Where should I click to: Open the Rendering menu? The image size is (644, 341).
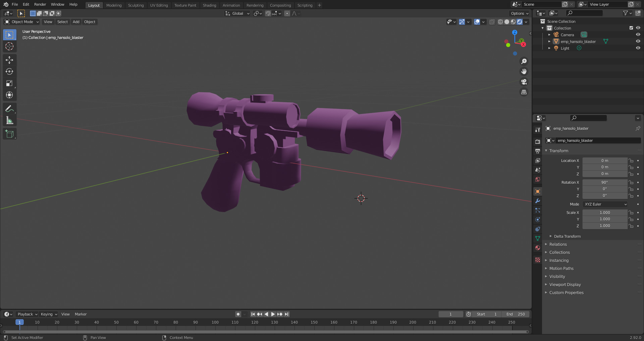[x=255, y=5]
